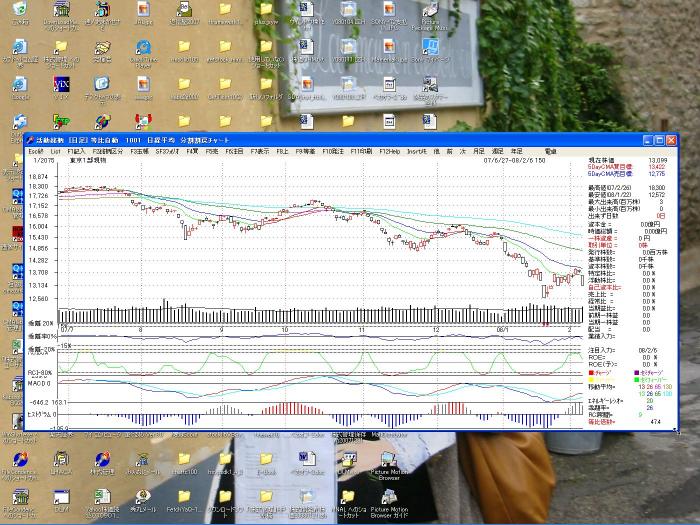
Task: Click the purple legend swatch in right panel
Action: [637, 375]
